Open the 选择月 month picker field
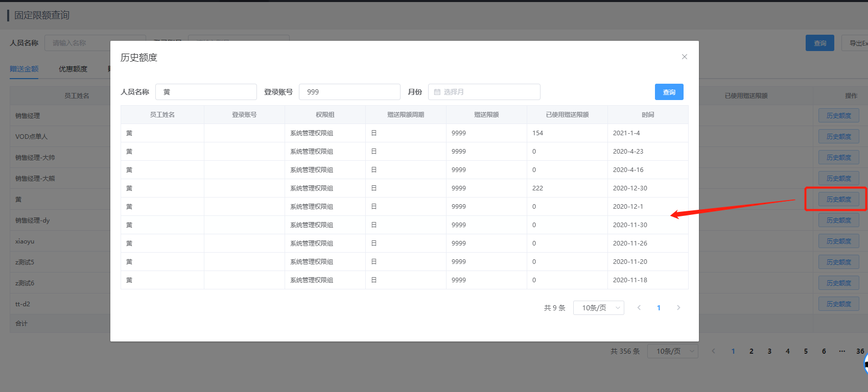Image resolution: width=868 pixels, height=392 pixels. click(x=484, y=92)
